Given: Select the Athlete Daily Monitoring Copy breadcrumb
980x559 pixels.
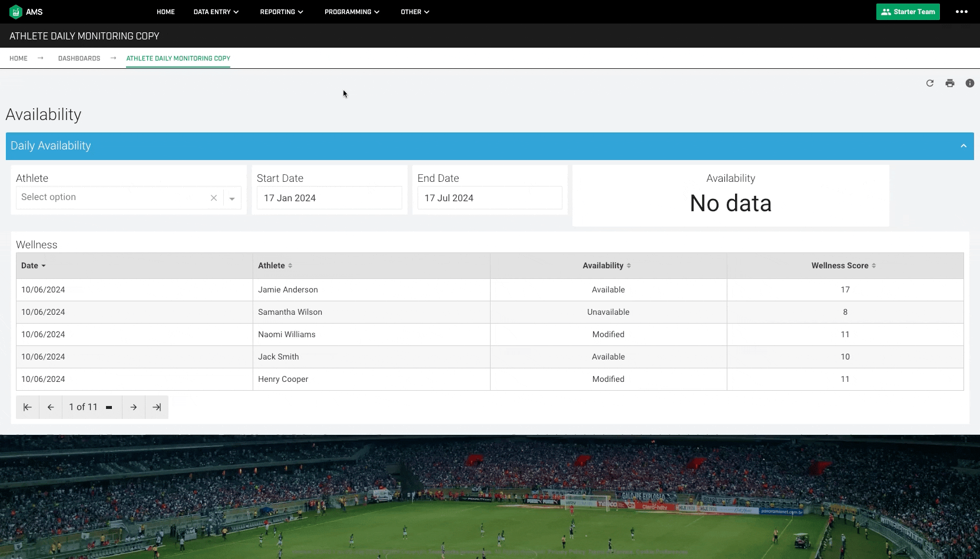Looking at the screenshot, I should point(178,58).
